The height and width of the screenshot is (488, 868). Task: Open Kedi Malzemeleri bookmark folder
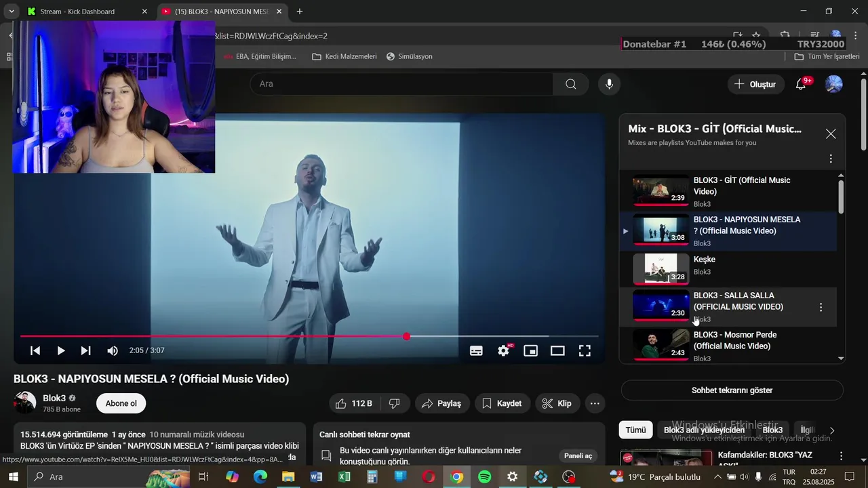[344, 56]
